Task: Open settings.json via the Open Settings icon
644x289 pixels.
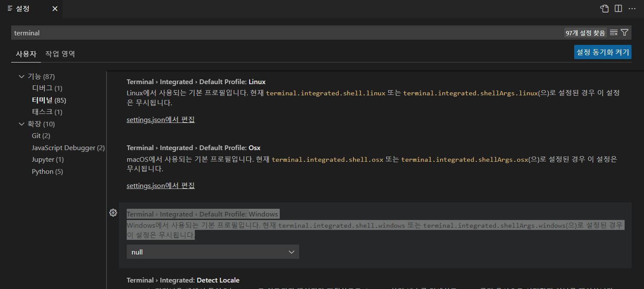Action: pos(604,8)
